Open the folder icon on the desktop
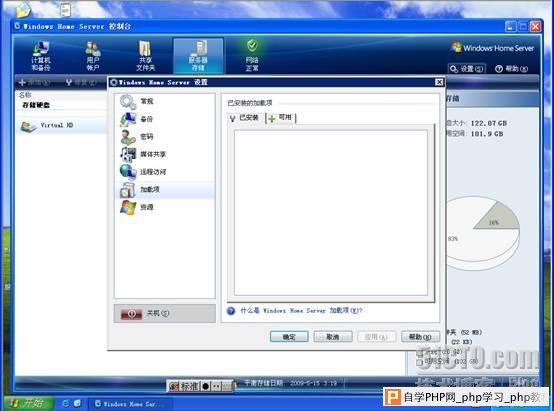Screen dimensions: 554x411 pos(23,10)
